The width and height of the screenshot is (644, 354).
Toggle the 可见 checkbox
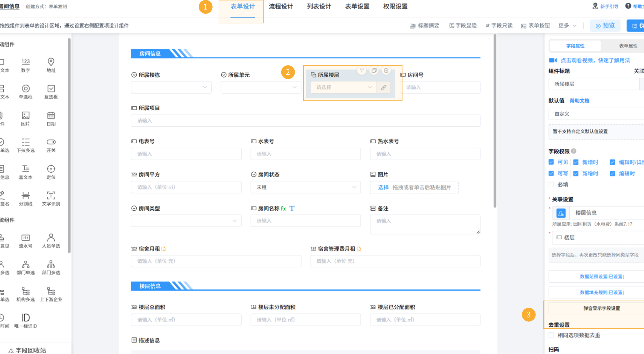[x=551, y=162]
